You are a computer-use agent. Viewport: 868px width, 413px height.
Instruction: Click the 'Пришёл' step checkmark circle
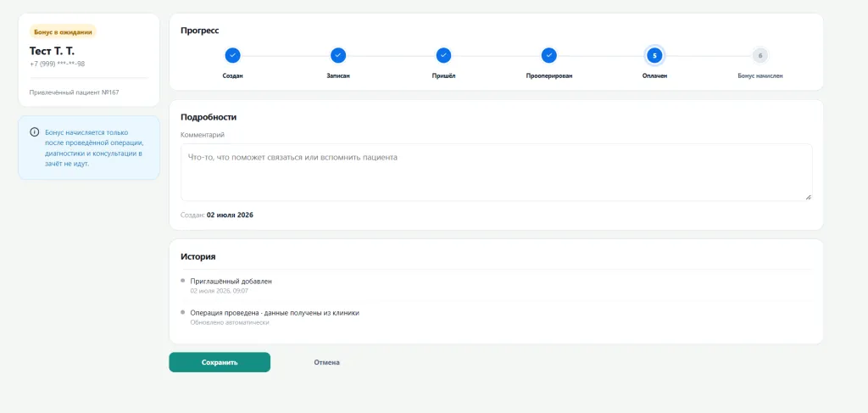[x=443, y=55]
